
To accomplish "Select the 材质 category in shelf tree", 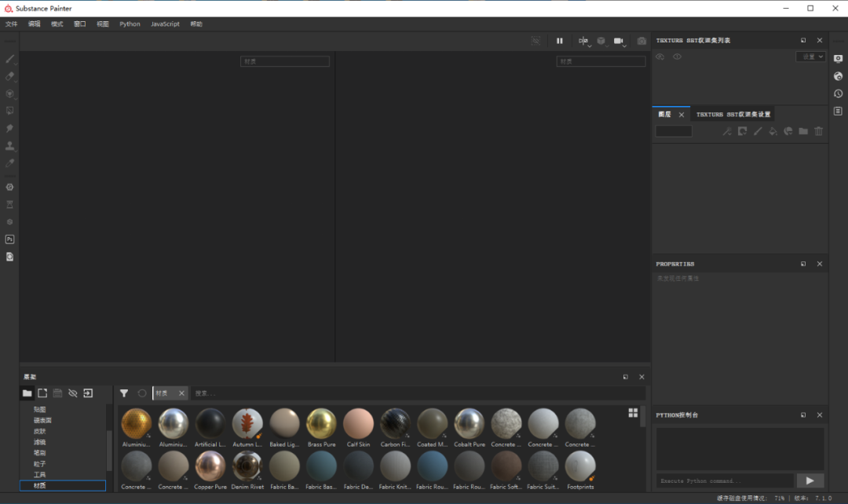I will [63, 486].
